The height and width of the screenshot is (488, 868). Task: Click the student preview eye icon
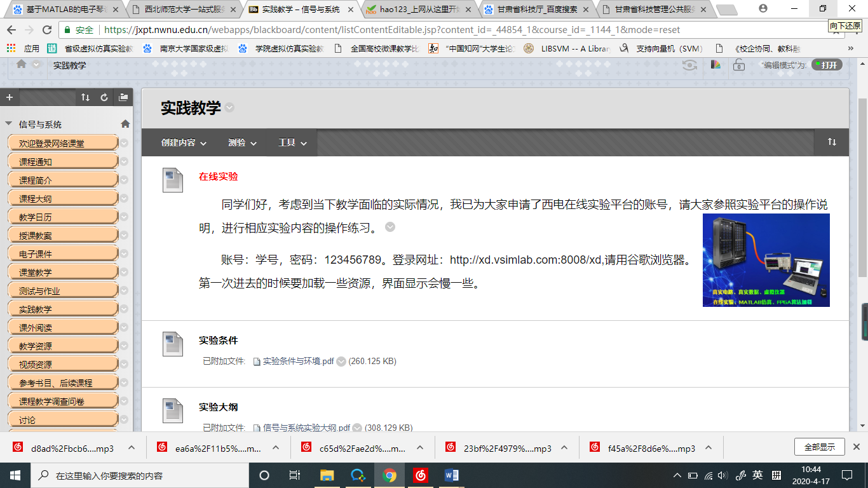coord(689,65)
